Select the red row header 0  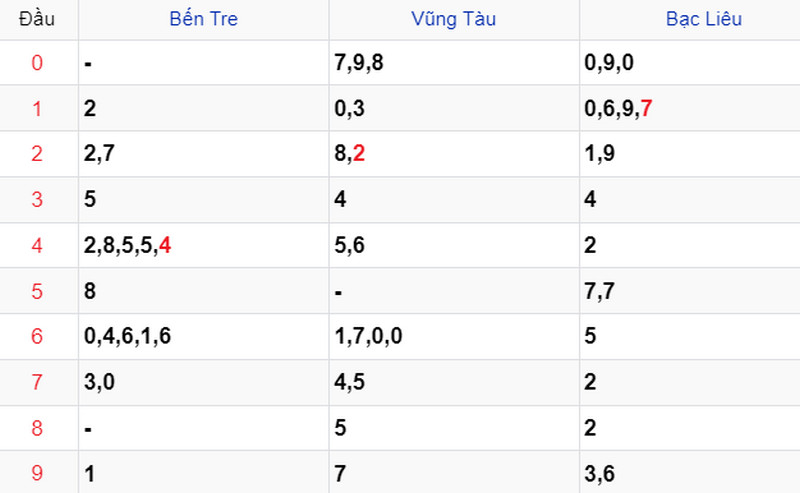tap(37, 63)
